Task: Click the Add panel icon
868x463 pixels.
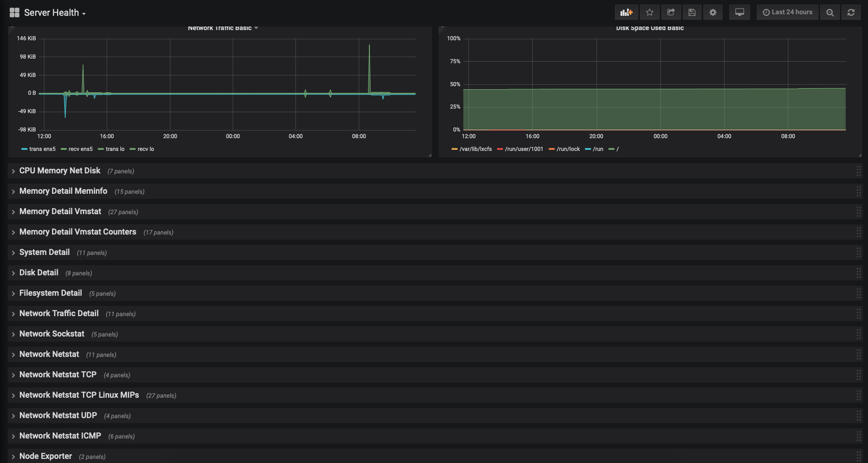Action: coord(626,12)
